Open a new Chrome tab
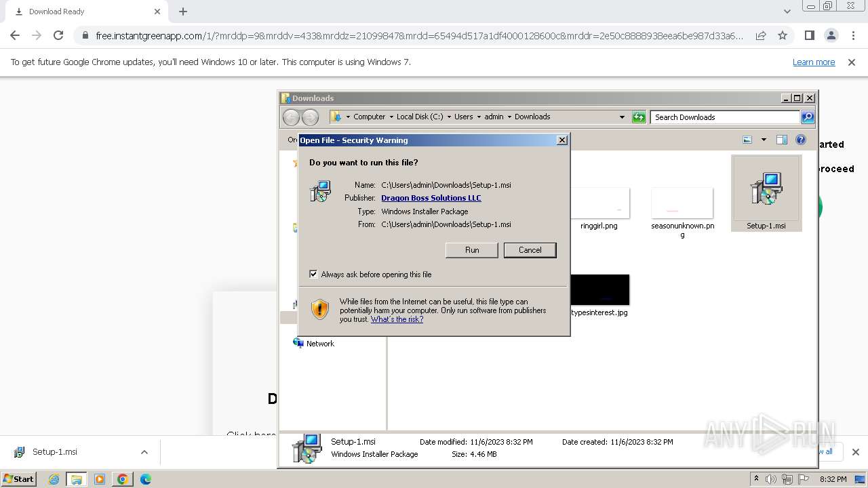Image resolution: width=868 pixels, height=488 pixels. coord(183,12)
